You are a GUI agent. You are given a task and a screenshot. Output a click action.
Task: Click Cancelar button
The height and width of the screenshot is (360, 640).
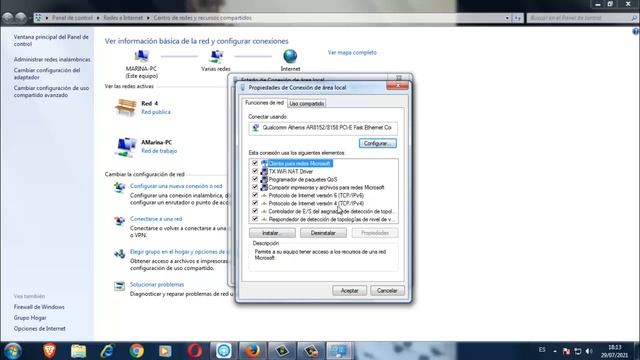387,291
